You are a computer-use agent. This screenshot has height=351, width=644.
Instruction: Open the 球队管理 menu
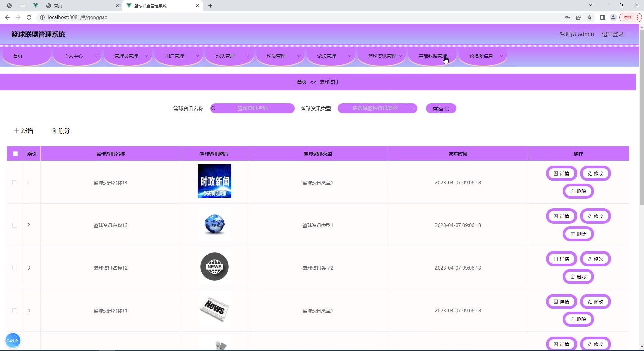[x=230, y=56]
